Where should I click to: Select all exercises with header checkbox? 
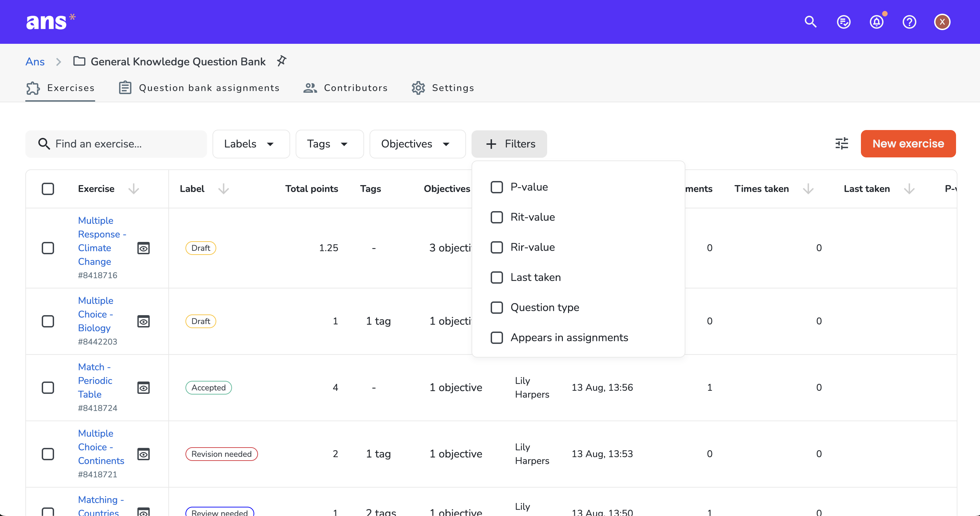click(x=48, y=189)
